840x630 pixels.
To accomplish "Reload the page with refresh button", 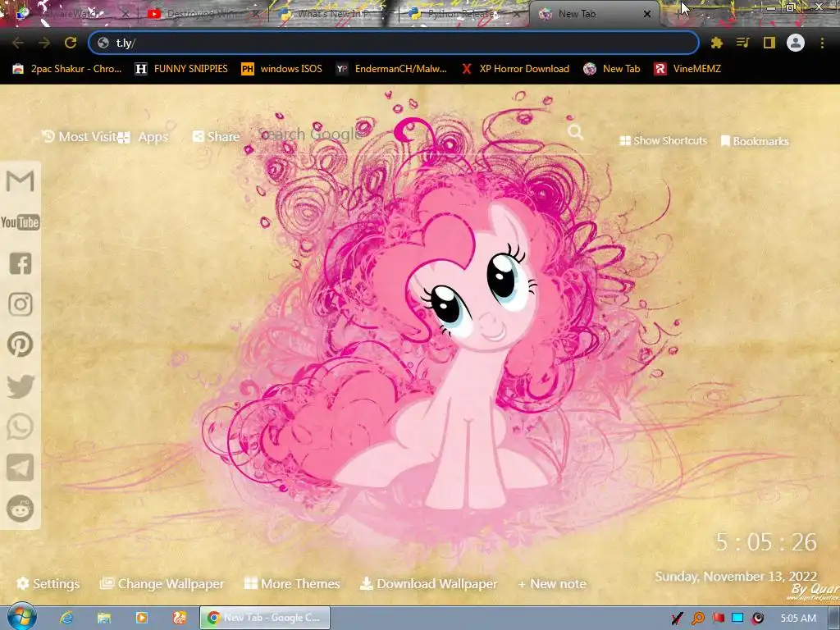I will click(71, 43).
